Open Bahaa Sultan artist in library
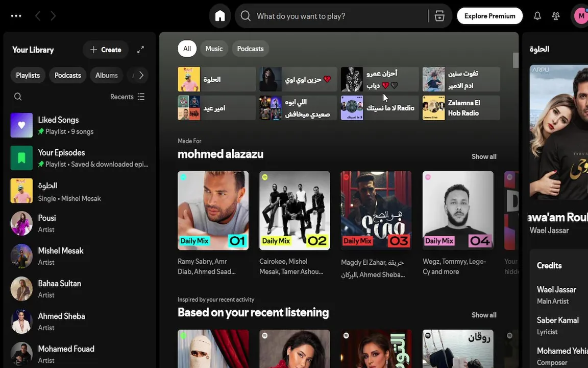 [80, 289]
